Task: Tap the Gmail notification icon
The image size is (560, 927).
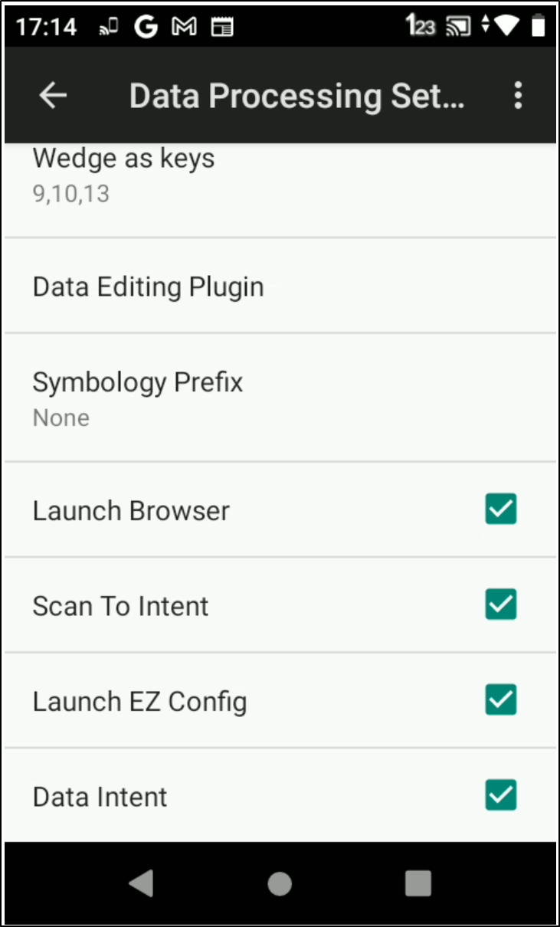Action: [184, 27]
